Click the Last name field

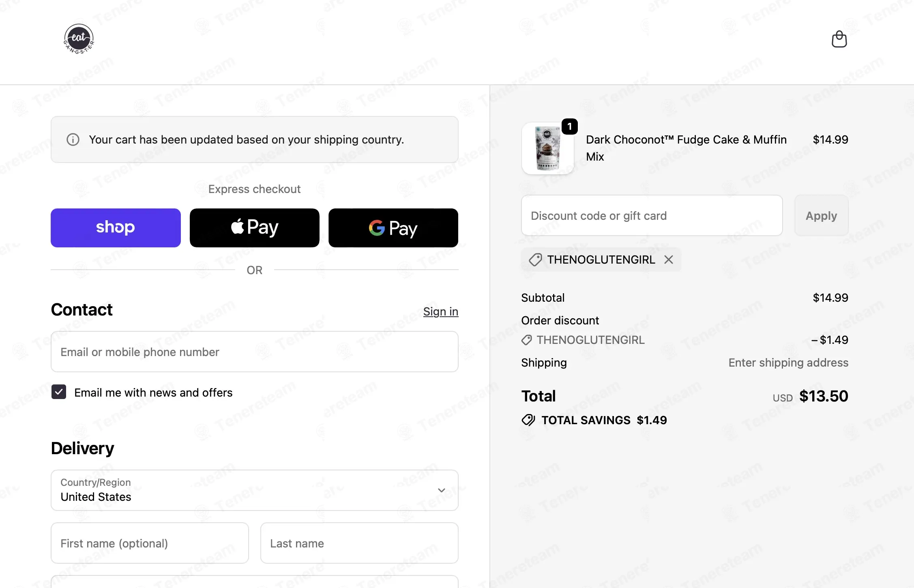359,543
